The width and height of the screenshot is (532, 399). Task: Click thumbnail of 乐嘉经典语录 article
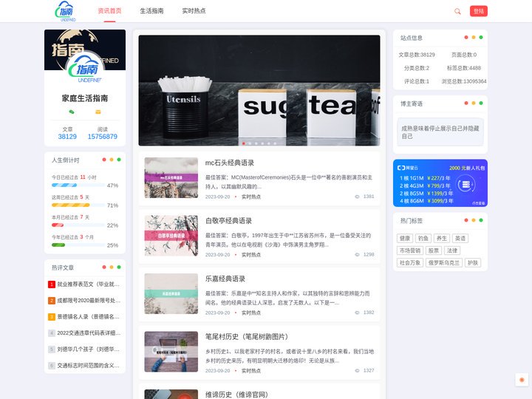coord(171,294)
